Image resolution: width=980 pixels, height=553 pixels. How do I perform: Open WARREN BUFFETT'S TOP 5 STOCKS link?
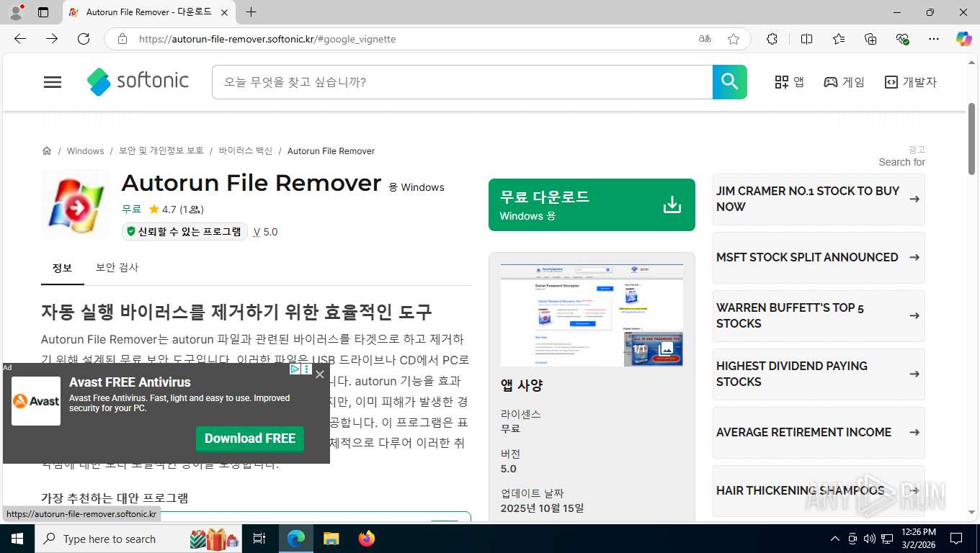pyautogui.click(x=819, y=315)
